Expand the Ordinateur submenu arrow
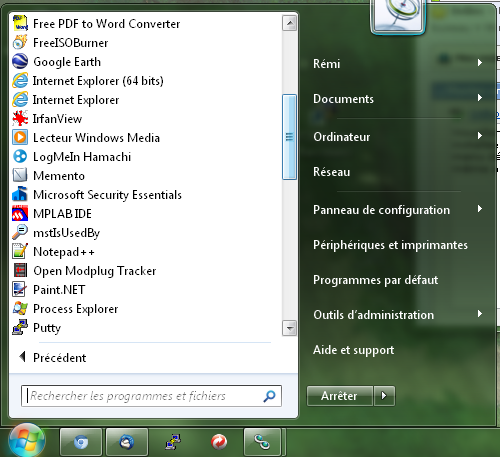The image size is (500, 457). point(480,135)
